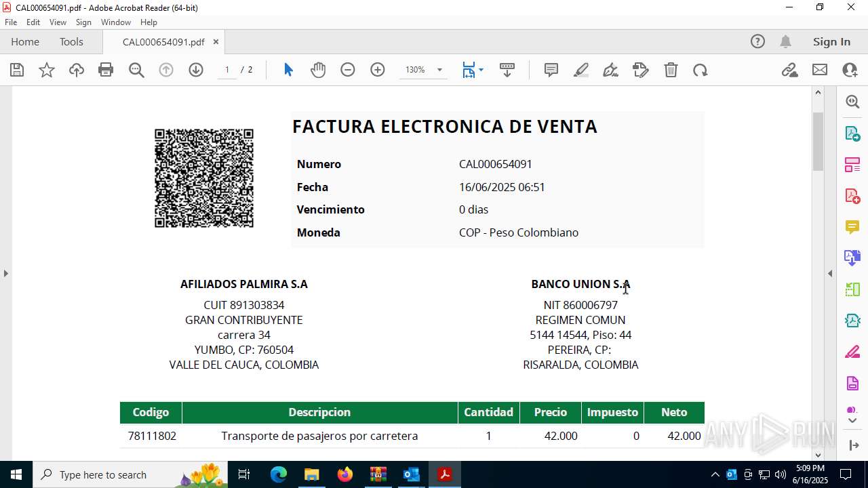Open the Help menu
This screenshot has width=868, height=488.
click(x=149, y=22)
